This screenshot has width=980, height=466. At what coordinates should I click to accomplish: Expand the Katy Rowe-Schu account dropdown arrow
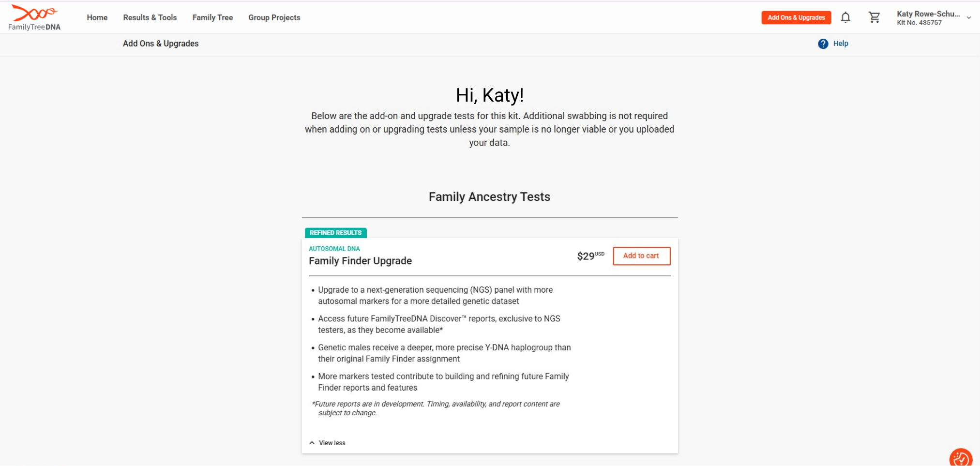pos(969,18)
